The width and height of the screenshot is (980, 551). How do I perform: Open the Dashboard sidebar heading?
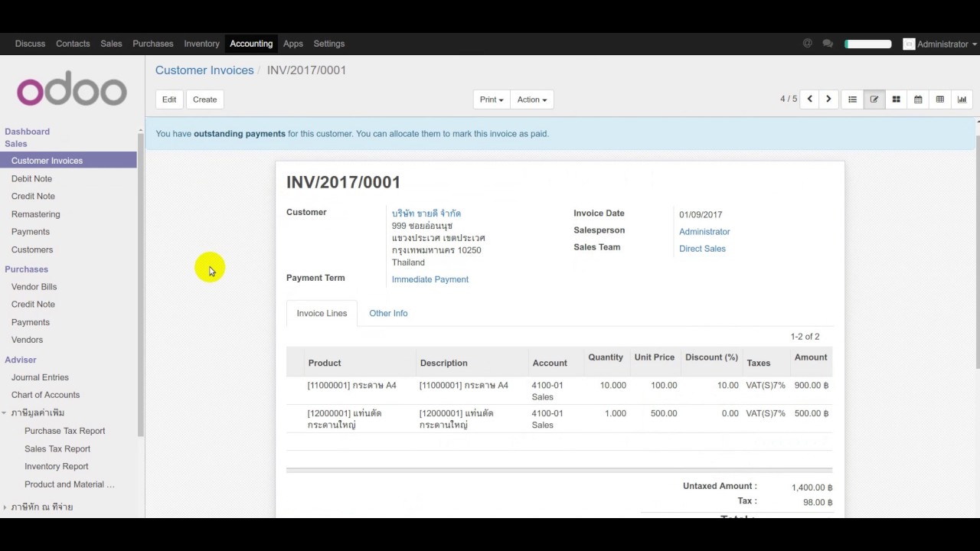27,132
